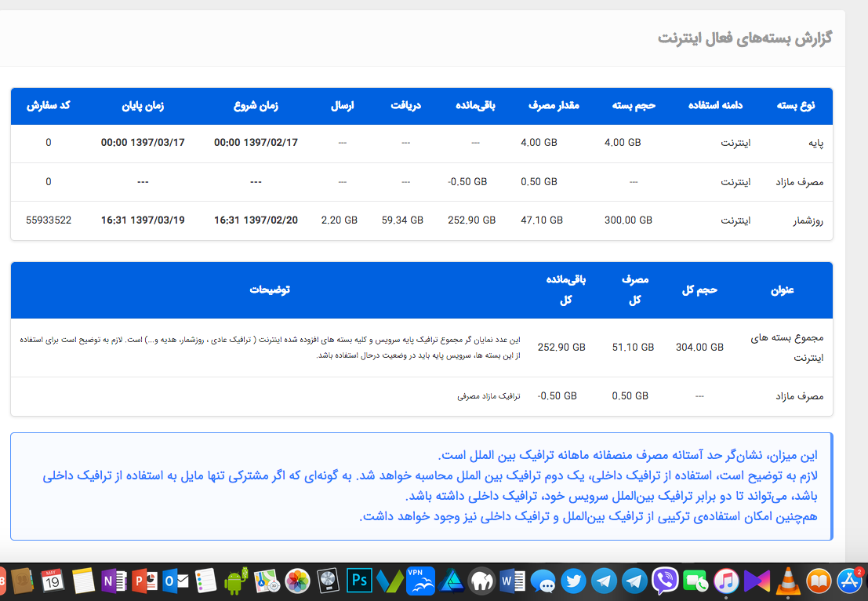Open the Photos app icon

(x=297, y=581)
